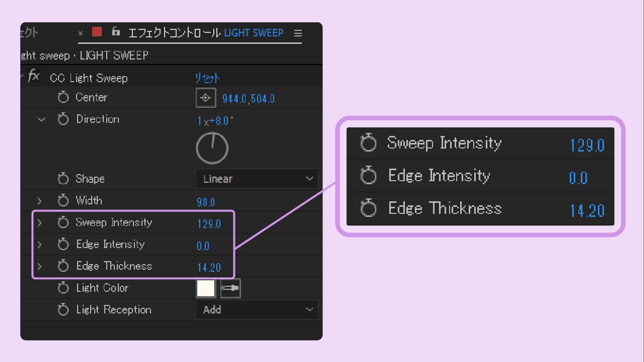644x362 pixels.
Task: Open the Shape dropdown set to Linear
Action: (257, 179)
